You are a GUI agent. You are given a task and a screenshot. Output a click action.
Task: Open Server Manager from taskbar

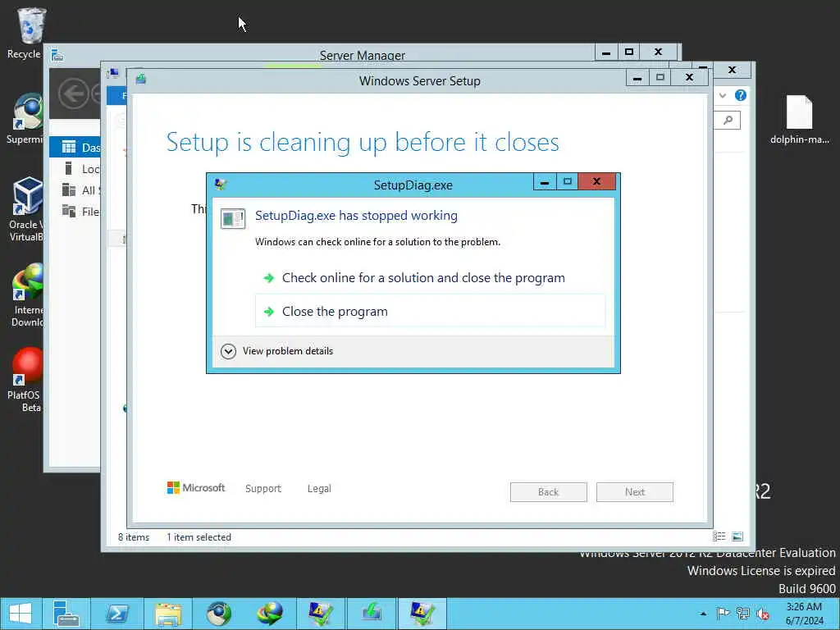tap(66, 614)
